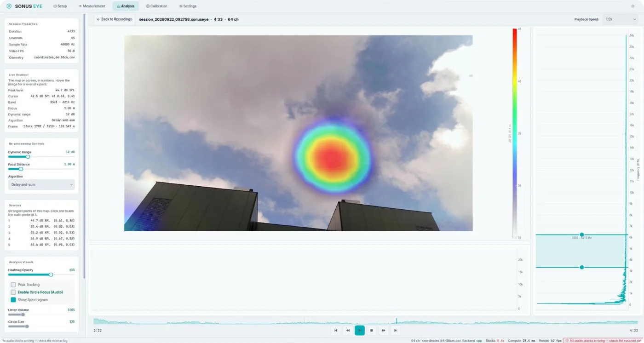Click the teal Play button
The width and height of the screenshot is (644, 343).
[360, 330]
